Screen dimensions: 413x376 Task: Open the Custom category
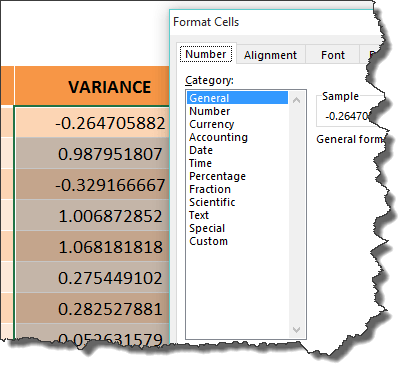208,241
